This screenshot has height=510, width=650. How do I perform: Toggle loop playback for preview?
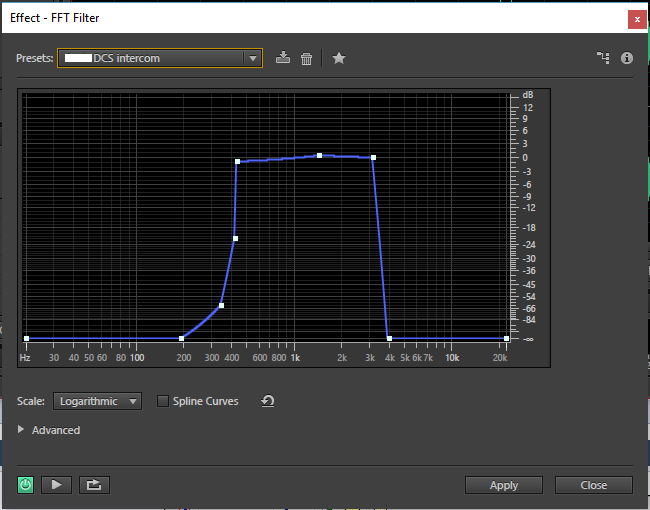click(x=94, y=485)
